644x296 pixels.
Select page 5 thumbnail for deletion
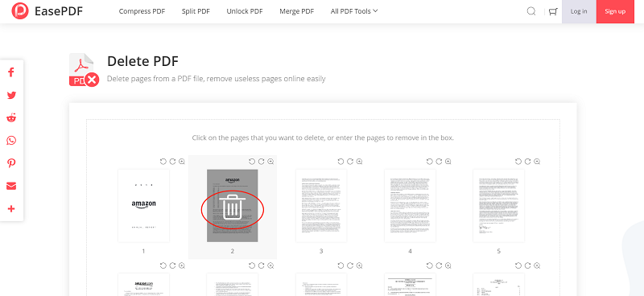pyautogui.click(x=498, y=206)
